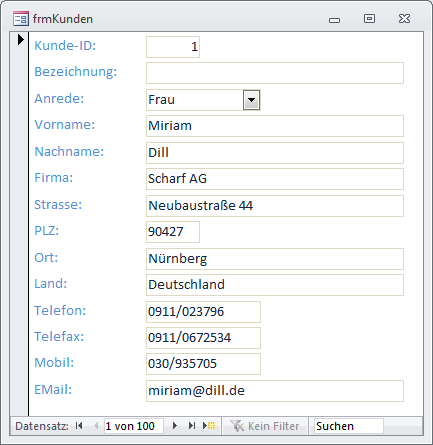Click the Telefax field 0911/0672534
The image size is (433, 445).
tap(203, 338)
